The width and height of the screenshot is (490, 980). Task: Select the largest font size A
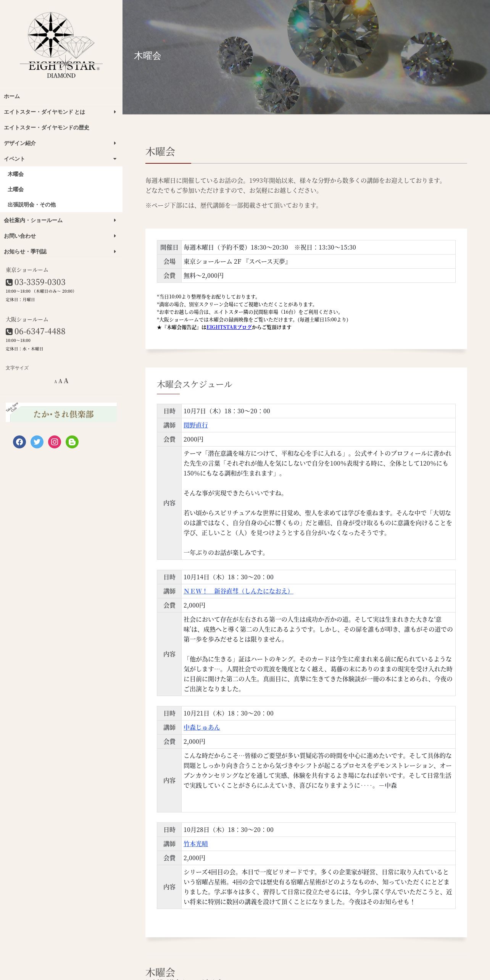point(66,381)
